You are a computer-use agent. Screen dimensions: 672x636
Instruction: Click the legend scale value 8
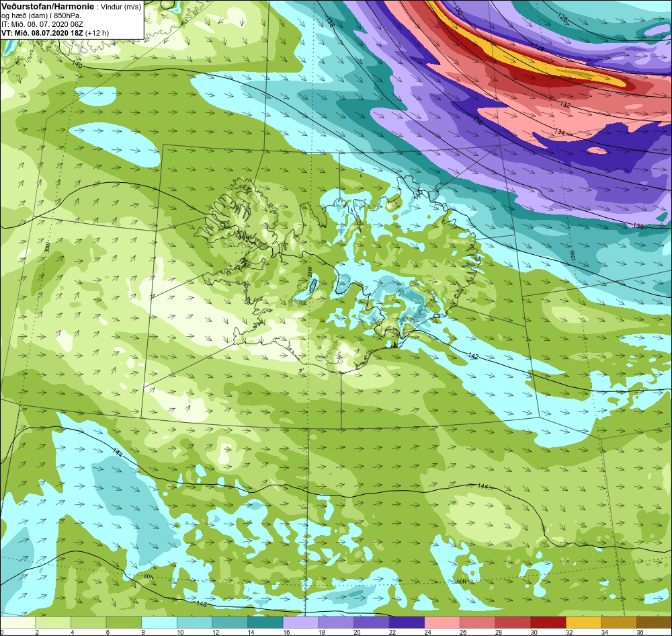(144, 632)
